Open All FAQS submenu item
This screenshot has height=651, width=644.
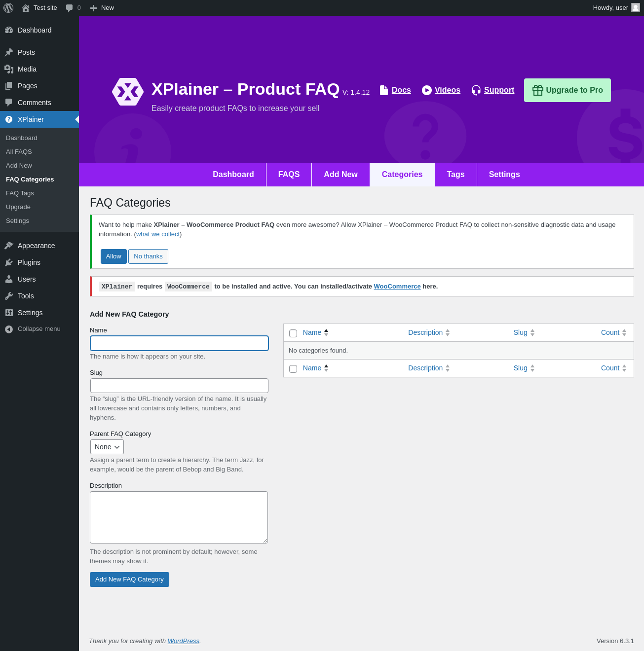19,152
